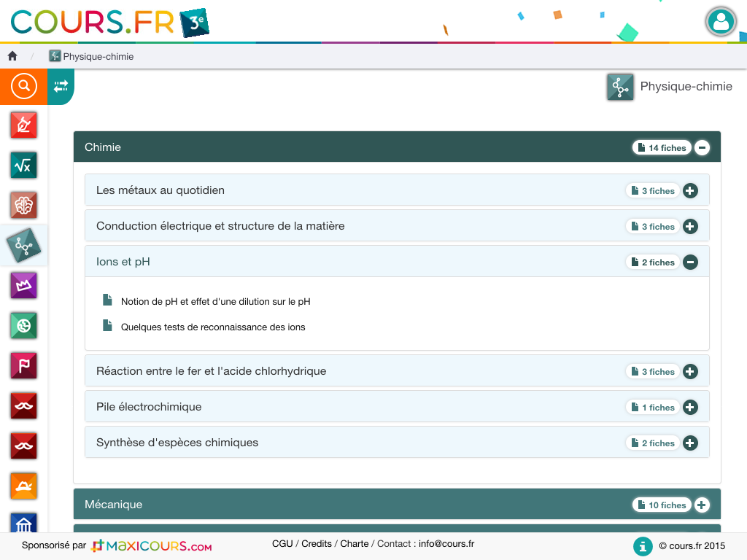Click the info@cours.fr contact email

pos(446,543)
